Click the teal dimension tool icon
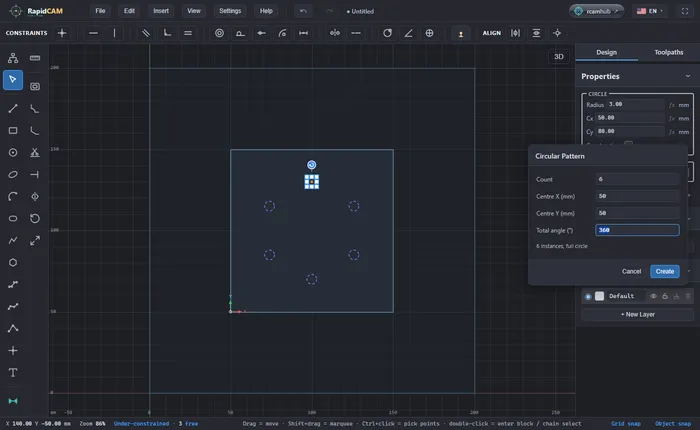The width and height of the screenshot is (700, 430). click(x=13, y=401)
